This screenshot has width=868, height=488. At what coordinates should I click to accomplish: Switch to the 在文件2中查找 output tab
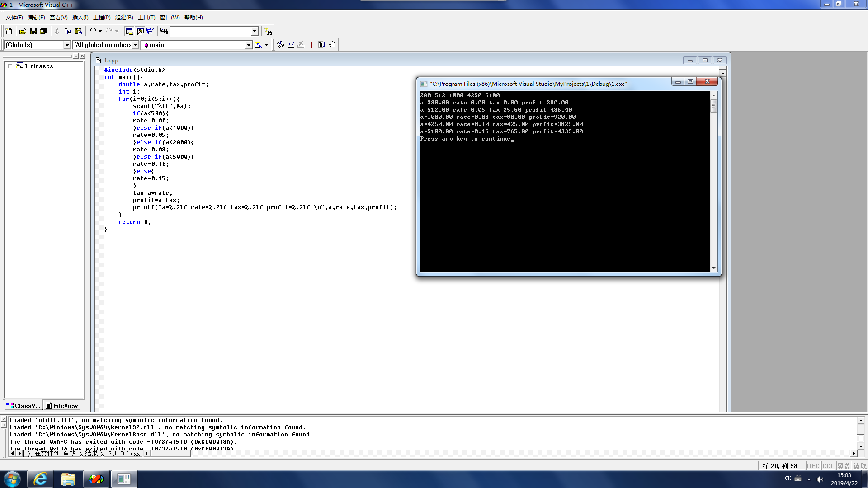click(55, 453)
